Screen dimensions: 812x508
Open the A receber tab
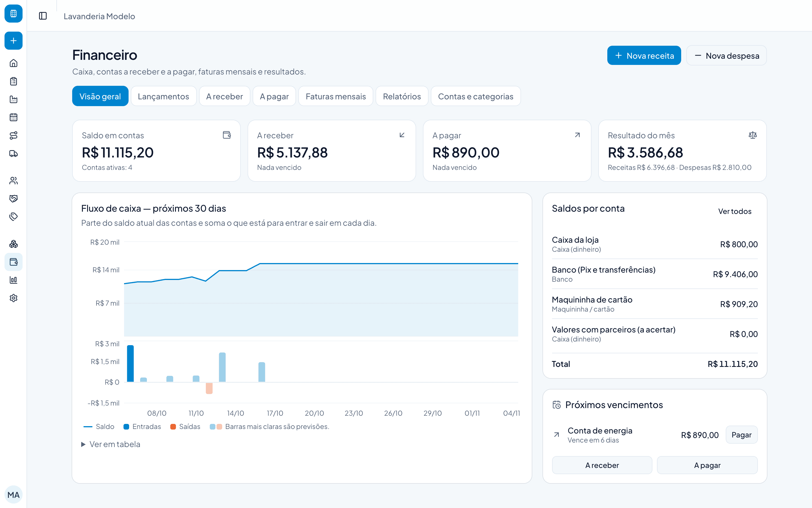click(224, 96)
